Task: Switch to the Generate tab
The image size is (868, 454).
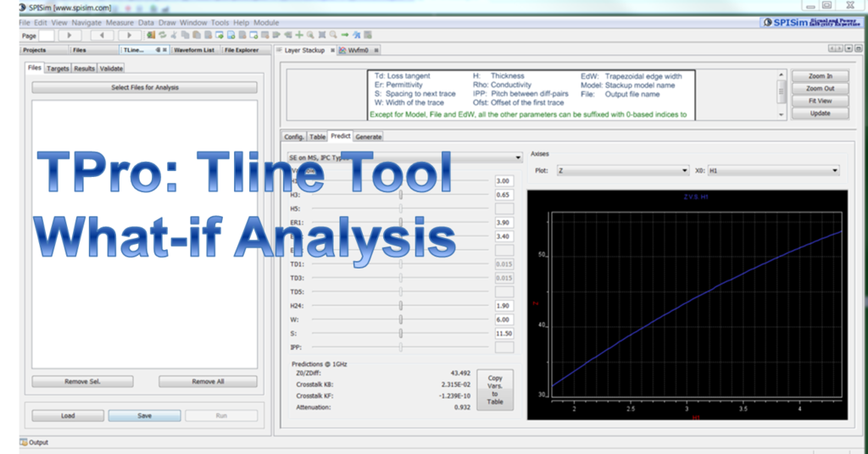Action: point(368,136)
